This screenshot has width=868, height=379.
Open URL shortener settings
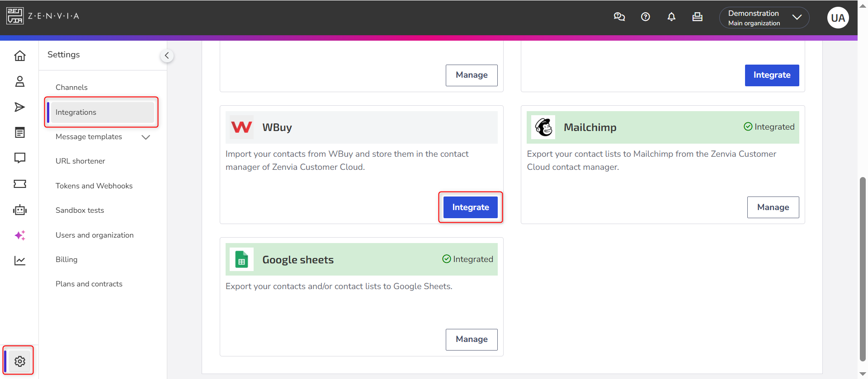80,161
